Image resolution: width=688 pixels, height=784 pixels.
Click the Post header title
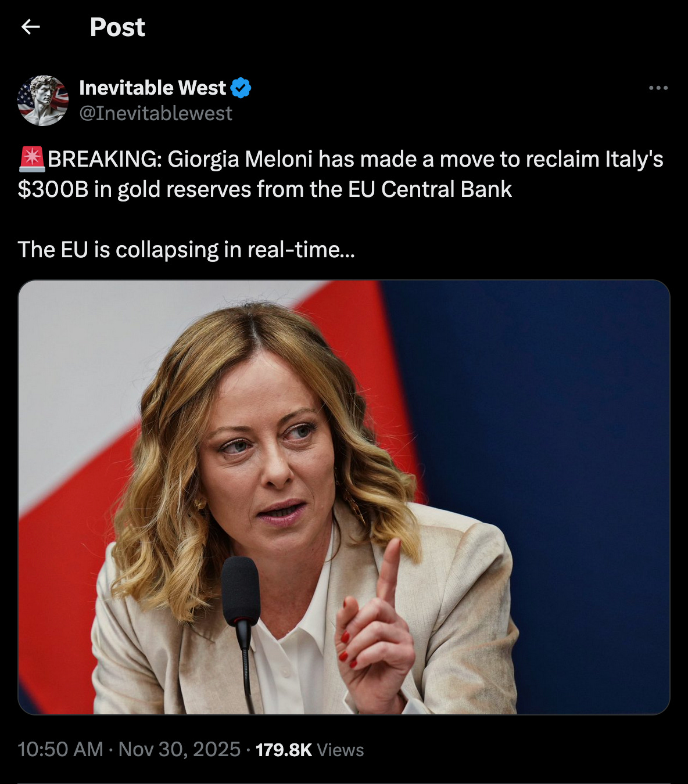click(117, 27)
